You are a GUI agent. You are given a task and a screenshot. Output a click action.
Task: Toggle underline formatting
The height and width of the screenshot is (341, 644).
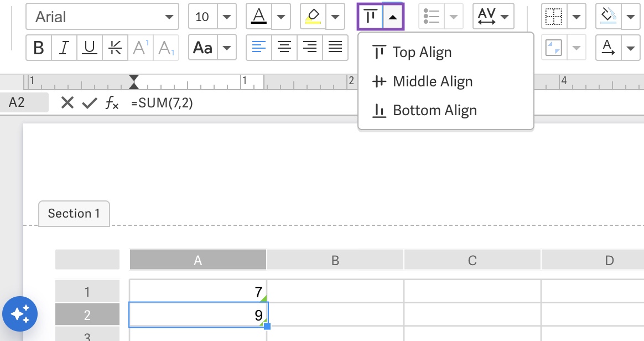coord(90,48)
